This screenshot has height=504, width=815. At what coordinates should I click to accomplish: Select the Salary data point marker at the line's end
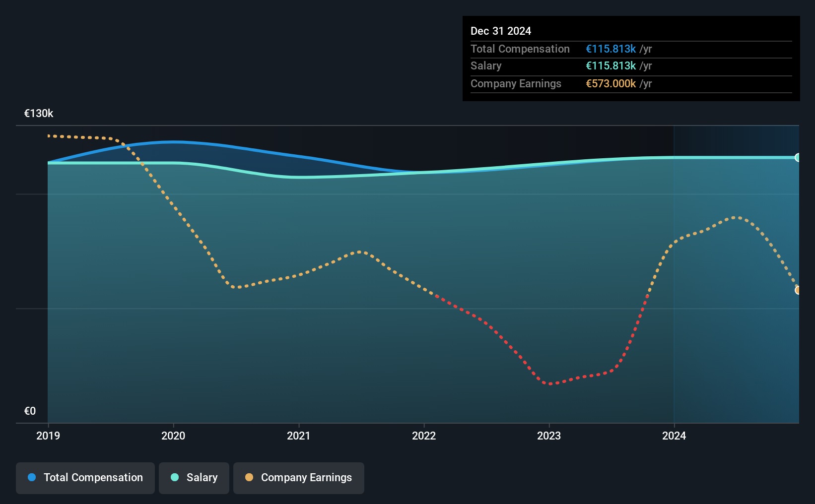coord(798,158)
